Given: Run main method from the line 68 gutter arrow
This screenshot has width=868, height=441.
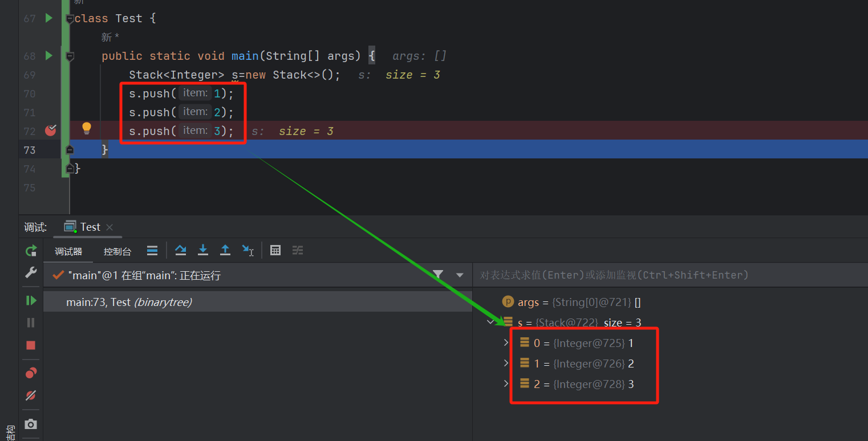Looking at the screenshot, I should tap(49, 56).
